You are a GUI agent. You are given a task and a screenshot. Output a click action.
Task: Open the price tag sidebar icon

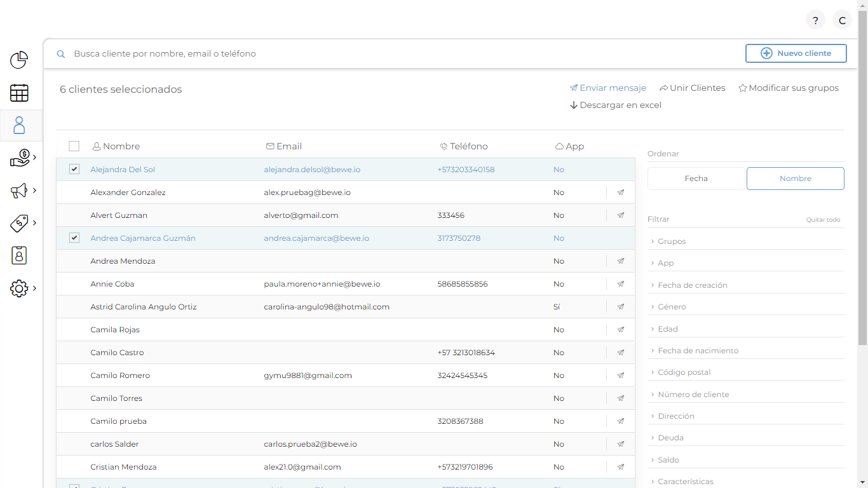(x=19, y=223)
